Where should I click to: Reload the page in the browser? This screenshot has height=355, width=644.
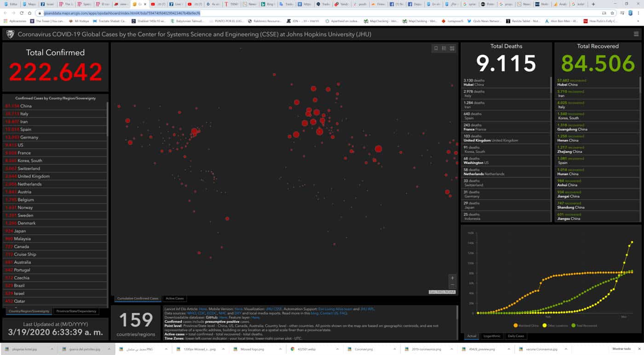click(x=21, y=13)
